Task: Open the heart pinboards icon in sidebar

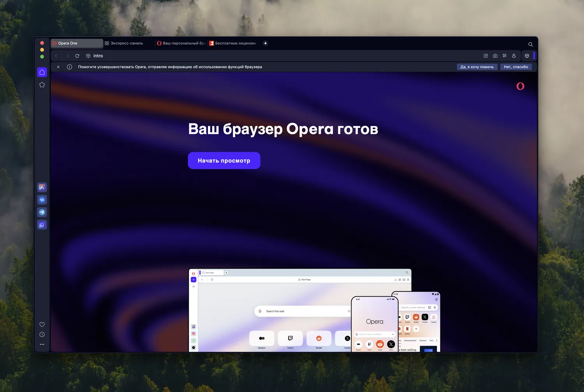Action: click(42, 325)
